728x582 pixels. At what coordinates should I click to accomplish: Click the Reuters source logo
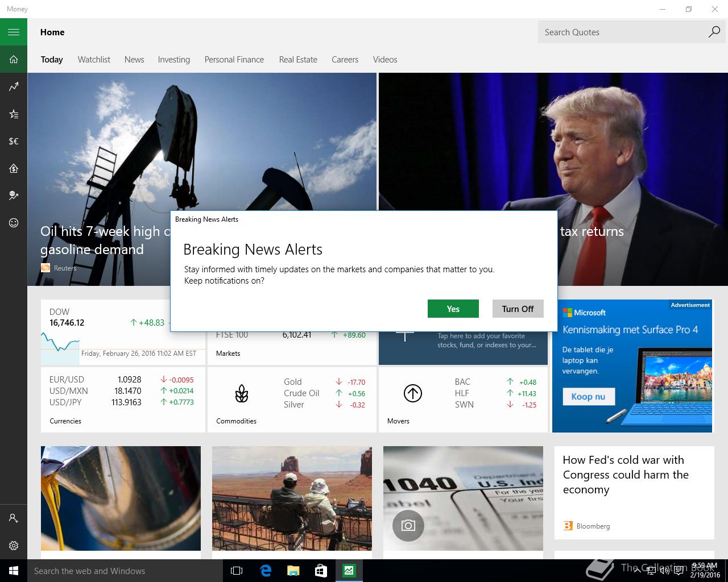[x=45, y=268]
